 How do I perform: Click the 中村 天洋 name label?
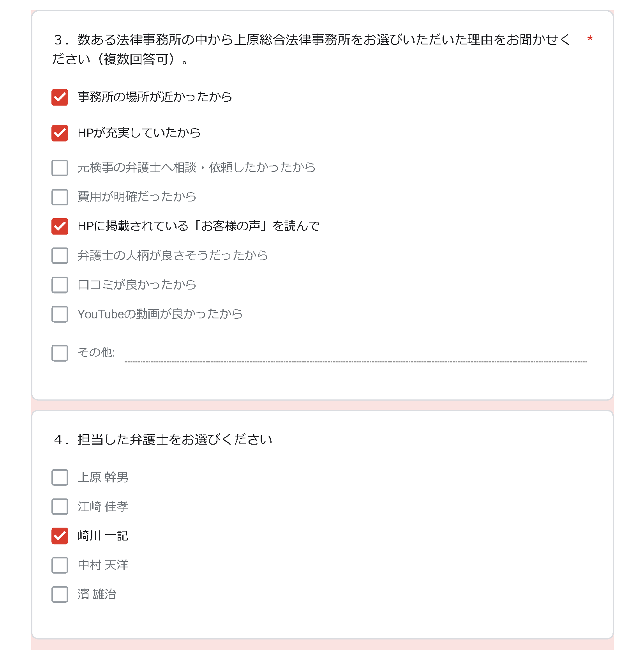tap(103, 565)
